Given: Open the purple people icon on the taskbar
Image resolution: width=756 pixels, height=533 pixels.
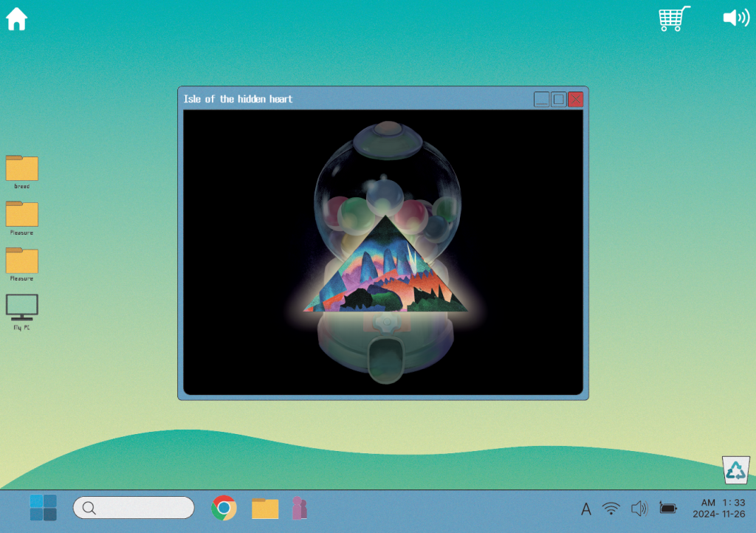Looking at the screenshot, I should (x=299, y=508).
